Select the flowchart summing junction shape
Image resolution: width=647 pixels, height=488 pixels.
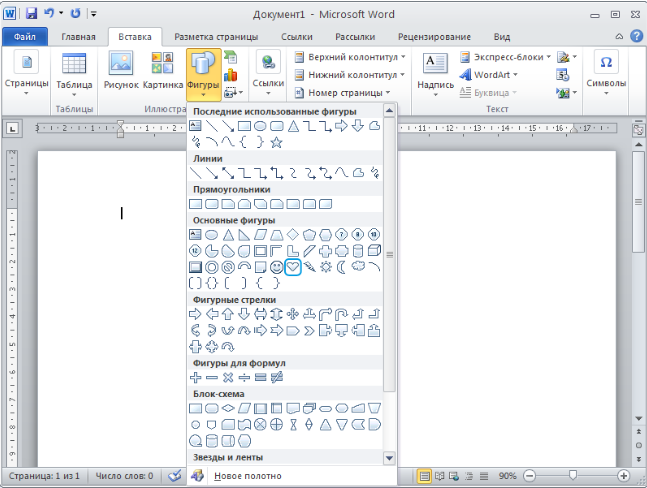click(260, 424)
